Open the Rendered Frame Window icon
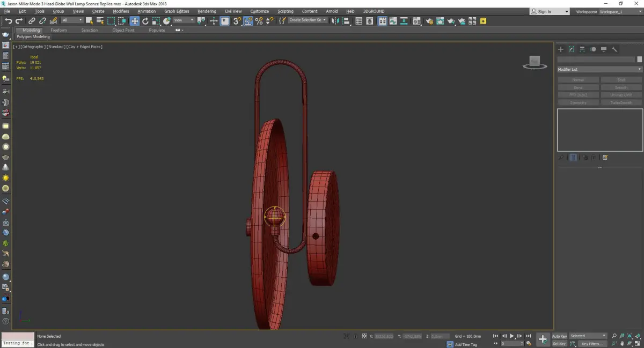The image size is (644, 348). click(x=440, y=21)
